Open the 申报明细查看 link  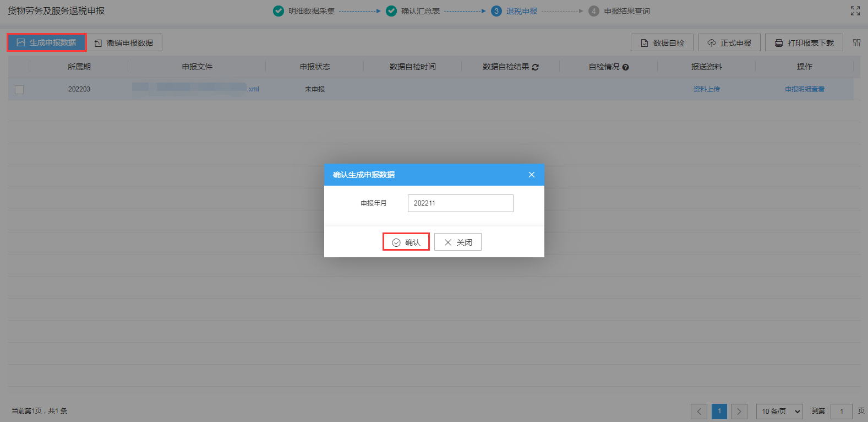[x=805, y=89]
